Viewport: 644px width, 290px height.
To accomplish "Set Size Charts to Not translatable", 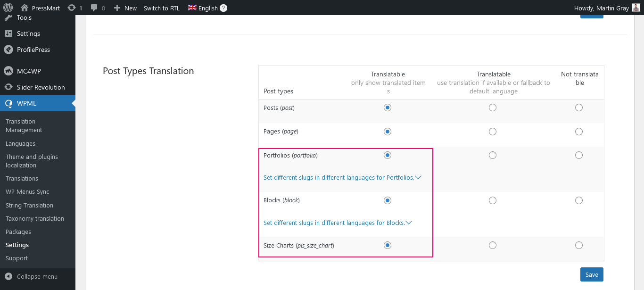I will (579, 245).
